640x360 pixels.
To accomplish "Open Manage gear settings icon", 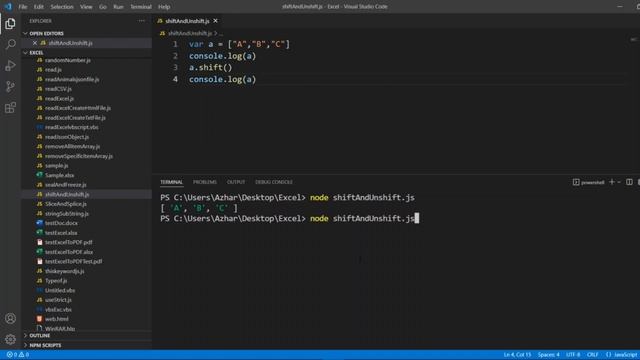I will 10,339.
